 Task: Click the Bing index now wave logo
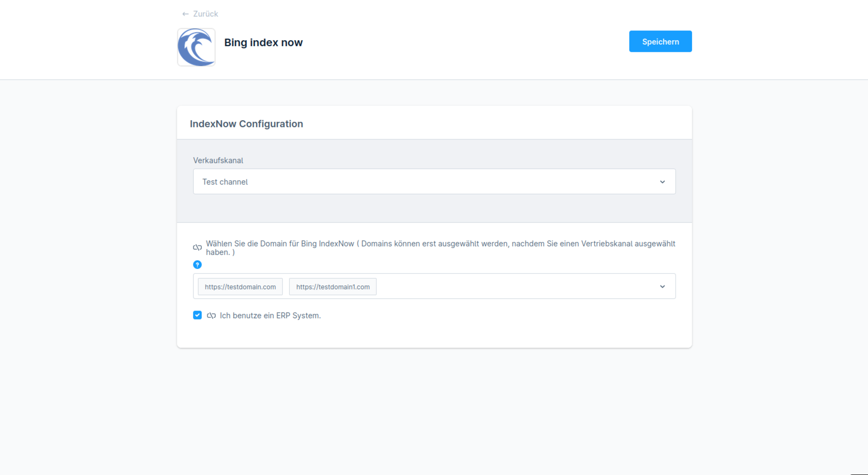pos(196,47)
